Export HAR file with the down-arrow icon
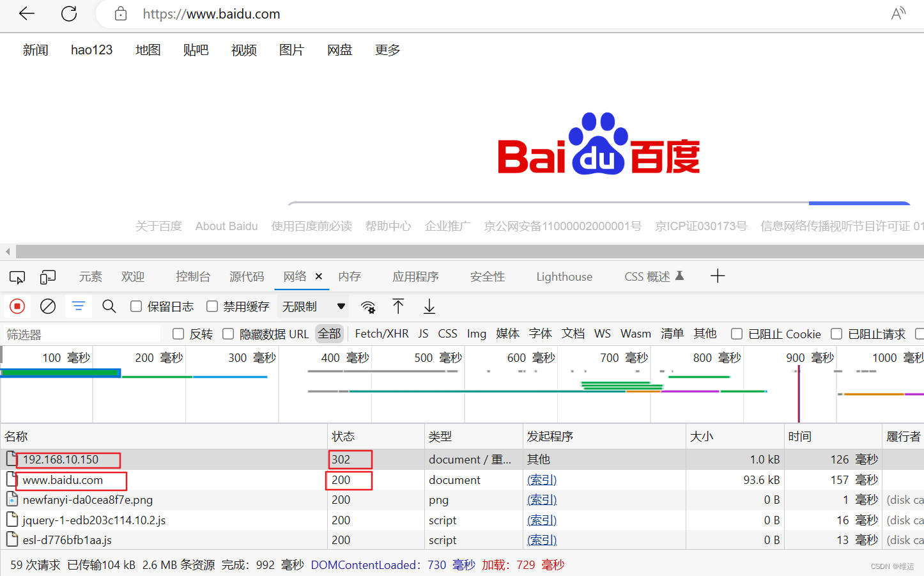This screenshot has width=924, height=576. (429, 306)
